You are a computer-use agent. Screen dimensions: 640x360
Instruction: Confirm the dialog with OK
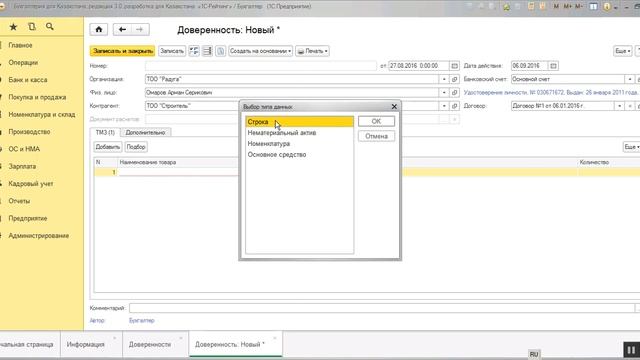(376, 121)
